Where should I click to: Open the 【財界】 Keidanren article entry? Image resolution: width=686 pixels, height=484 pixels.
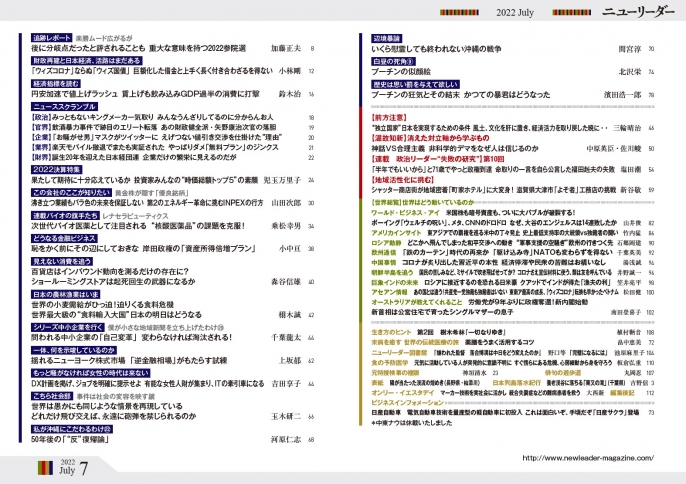(39, 158)
